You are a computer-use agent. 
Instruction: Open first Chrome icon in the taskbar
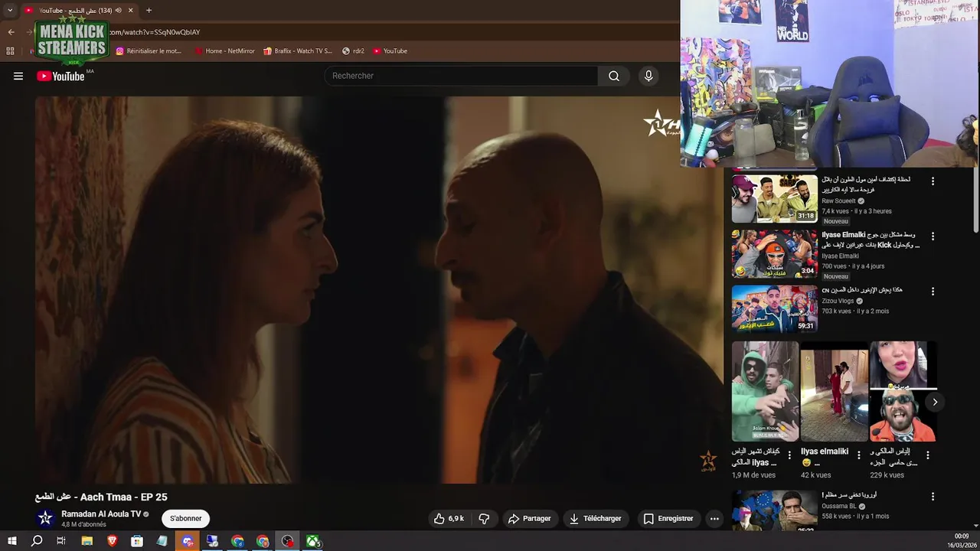237,541
